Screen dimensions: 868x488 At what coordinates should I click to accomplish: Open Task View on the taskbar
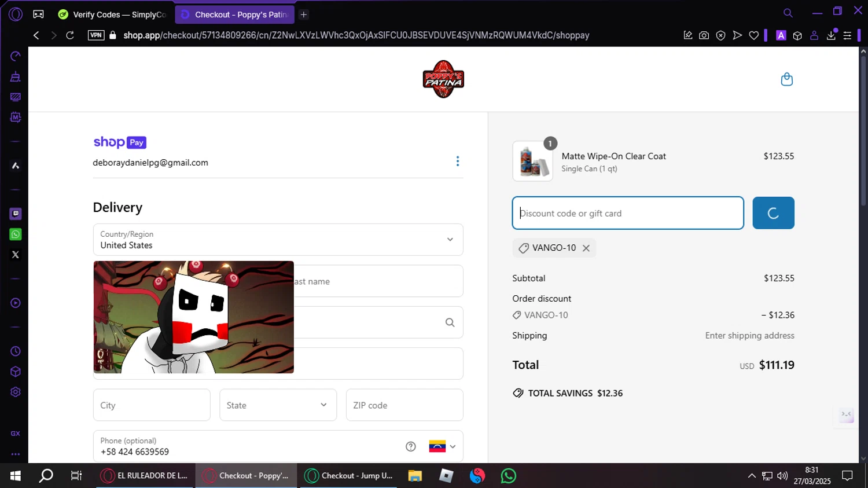(x=76, y=476)
